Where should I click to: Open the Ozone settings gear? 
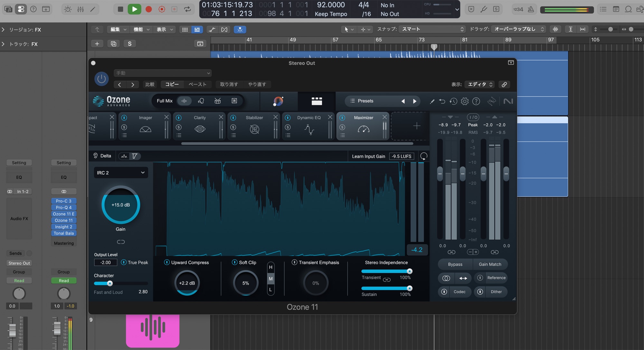[465, 101]
